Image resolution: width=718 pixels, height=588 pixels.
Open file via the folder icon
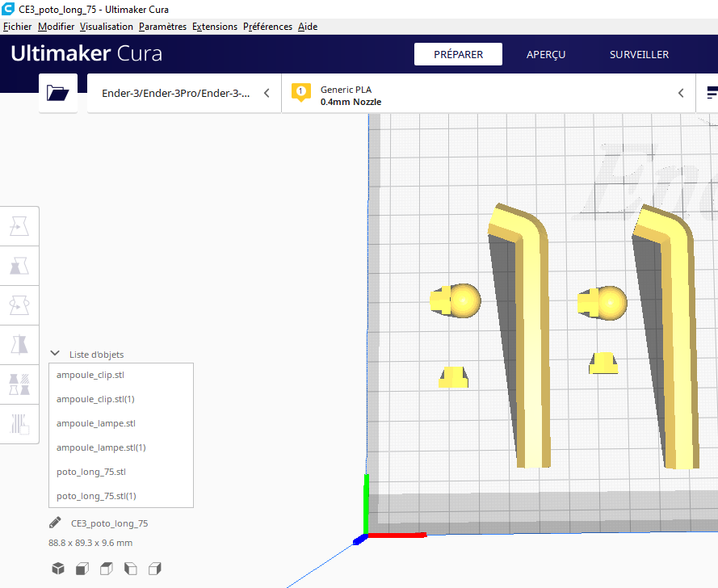[57, 93]
